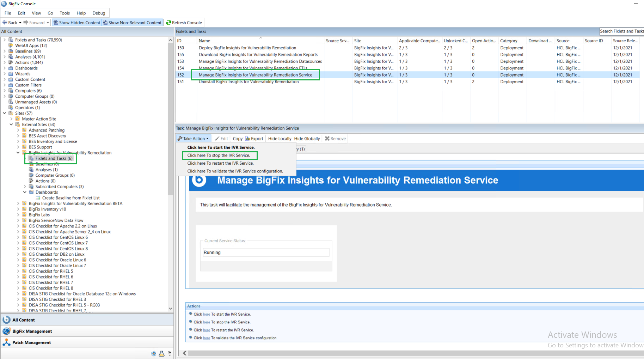Remove the task using Remove button
The width and height of the screenshot is (644, 359).
pyautogui.click(x=335, y=139)
